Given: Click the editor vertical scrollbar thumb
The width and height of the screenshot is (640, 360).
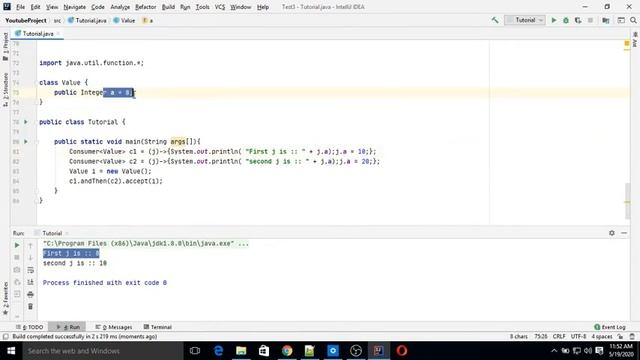Looking at the screenshot, I should coord(627,201).
